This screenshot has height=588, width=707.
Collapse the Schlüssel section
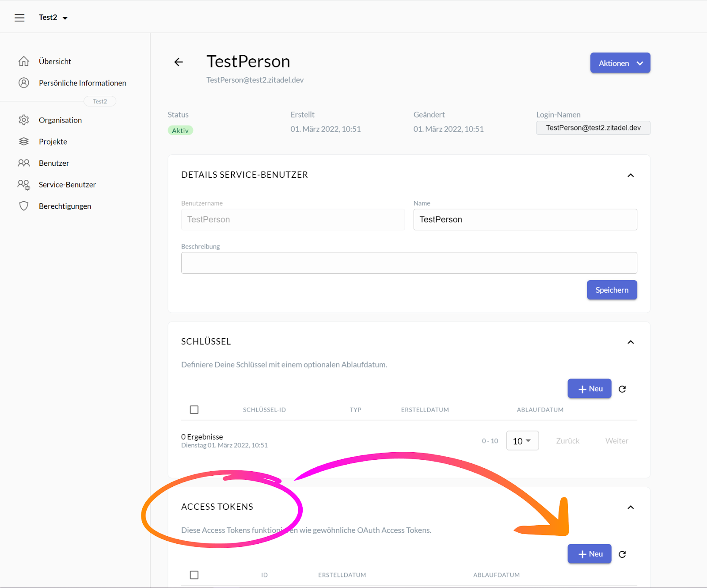pyautogui.click(x=631, y=342)
